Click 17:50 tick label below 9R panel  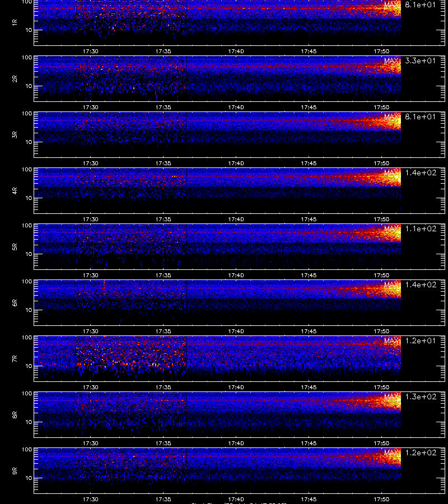(381, 499)
